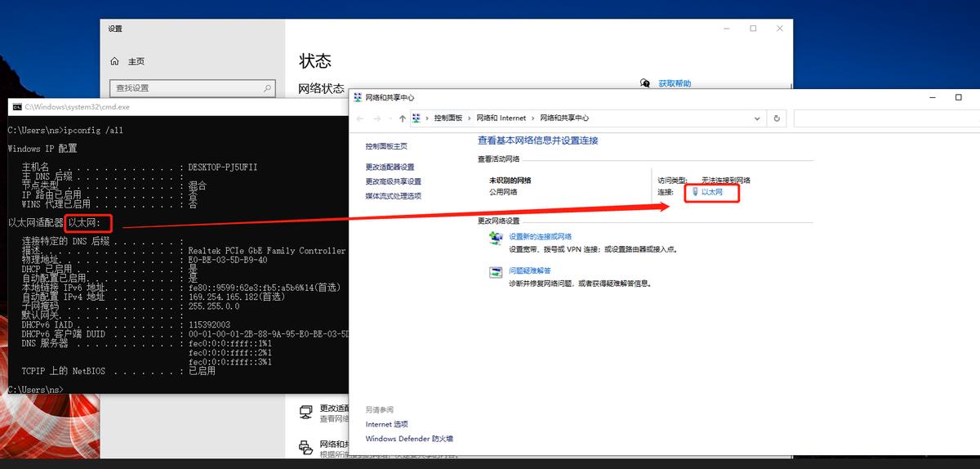Open the 以太网 connection link
This screenshot has width=980, height=469.
pos(712,192)
